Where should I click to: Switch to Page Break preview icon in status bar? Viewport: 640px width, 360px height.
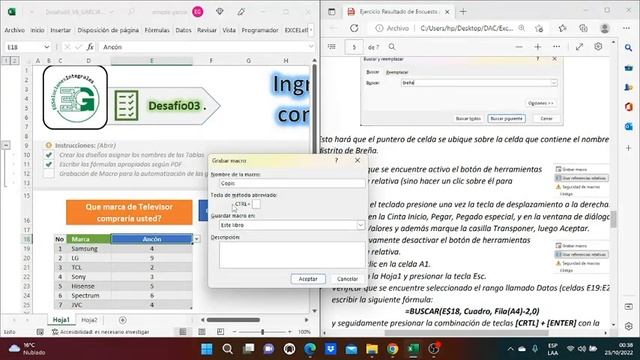220,332
